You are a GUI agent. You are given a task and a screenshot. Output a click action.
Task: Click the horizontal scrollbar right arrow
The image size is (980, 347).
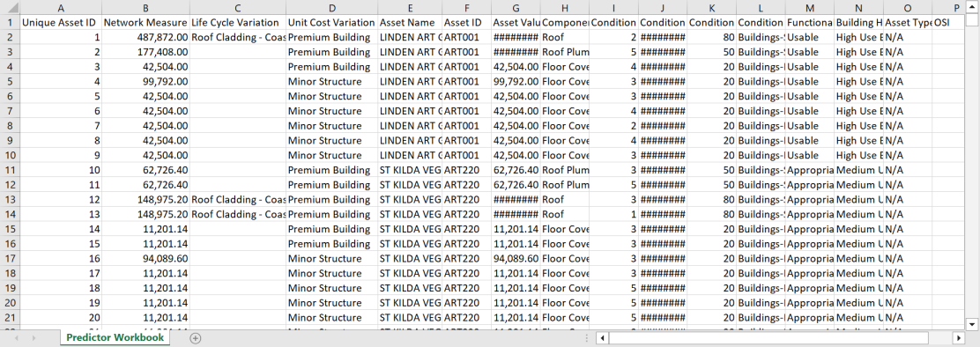pos(958,338)
